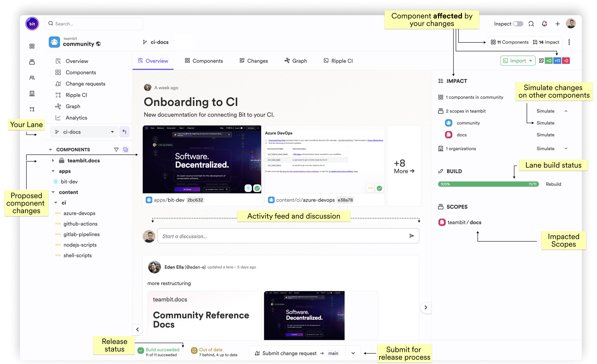597x364 pixels.
Task: Open the three-dot more options menu
Action: [569, 42]
